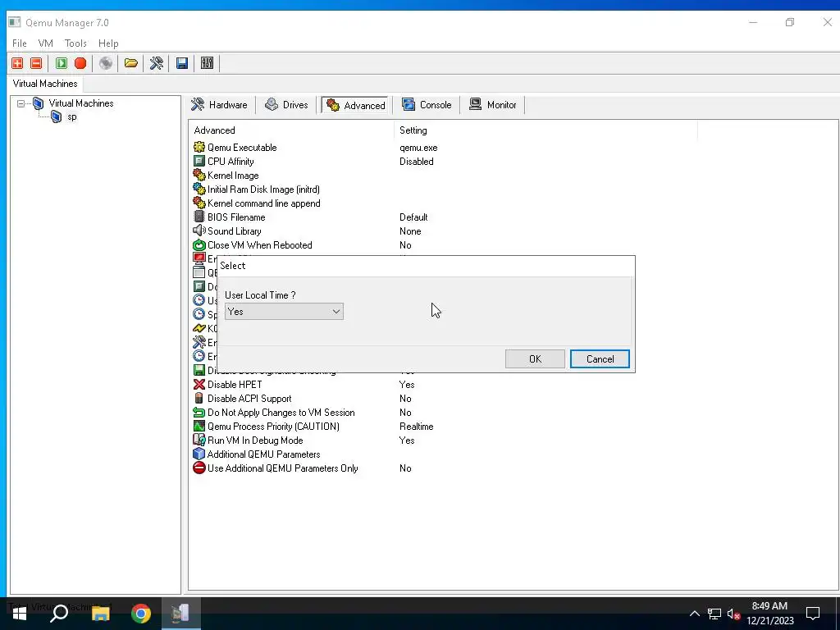Click the qemu.exe setting value
Screen dimensions: 840x630
click(x=418, y=148)
